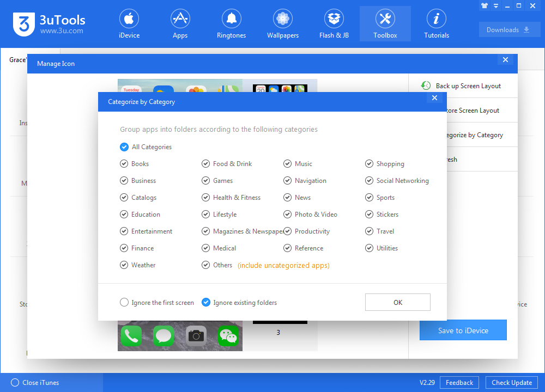
Task: Click the V2.29 version label
Action: [x=427, y=382]
